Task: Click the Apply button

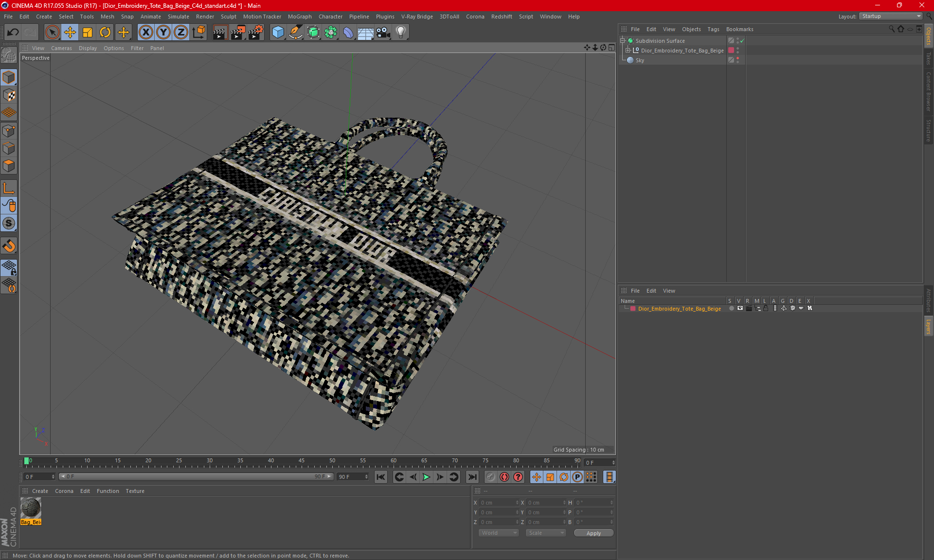Action: (x=593, y=533)
